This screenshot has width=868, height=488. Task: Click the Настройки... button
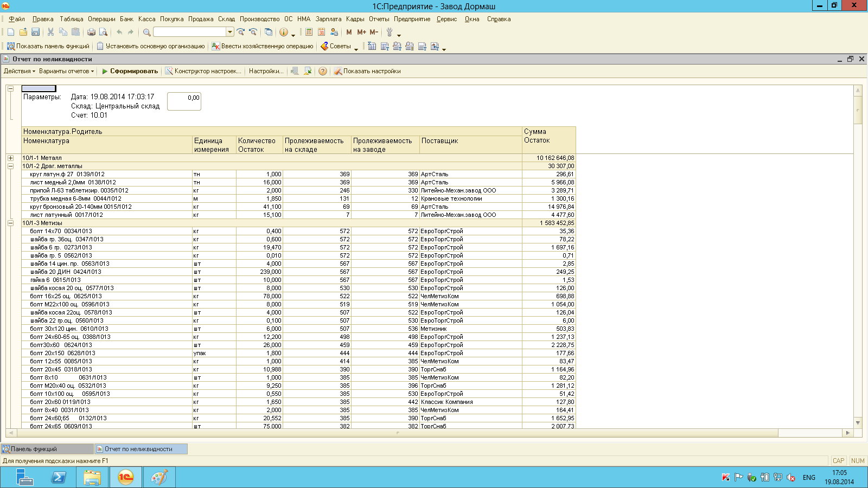(266, 71)
